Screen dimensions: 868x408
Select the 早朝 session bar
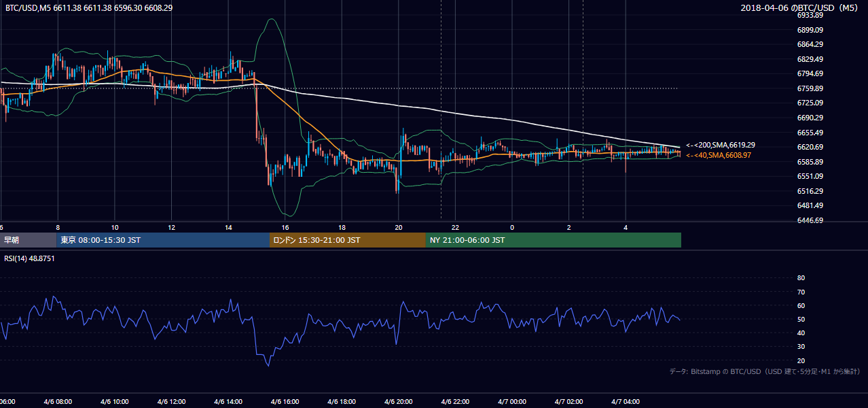29,240
